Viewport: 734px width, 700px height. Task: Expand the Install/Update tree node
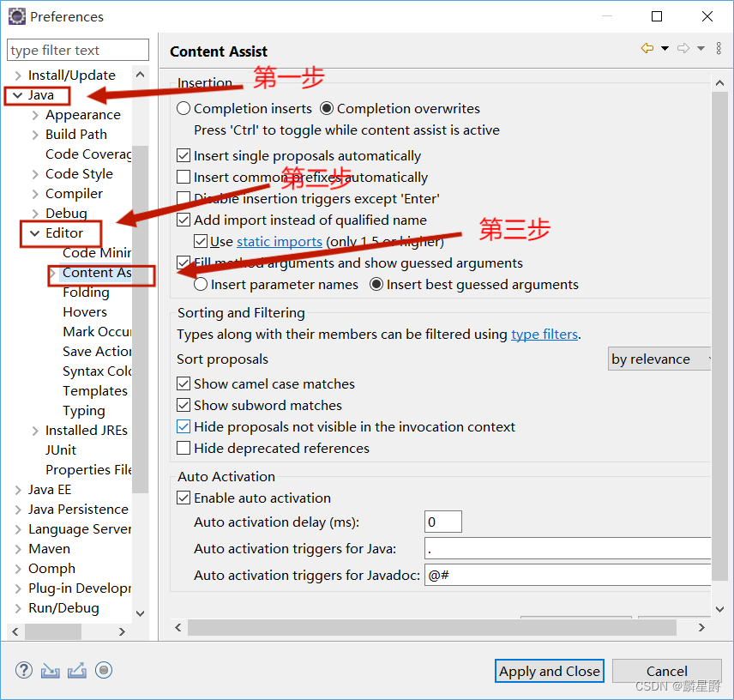pos(18,75)
